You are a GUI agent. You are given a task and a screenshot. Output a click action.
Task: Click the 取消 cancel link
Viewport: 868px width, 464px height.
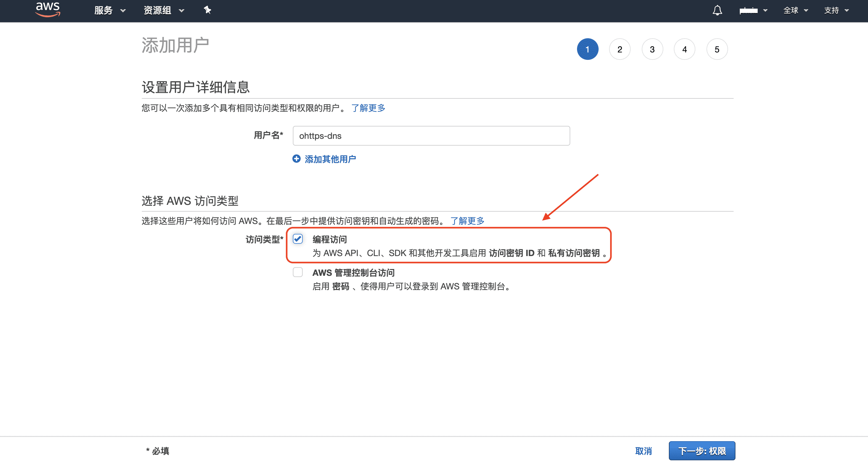(643, 450)
